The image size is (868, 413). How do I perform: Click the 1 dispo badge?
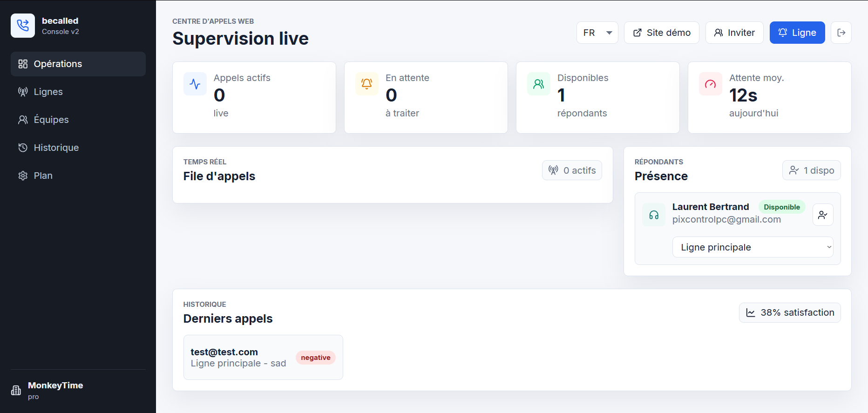(812, 170)
